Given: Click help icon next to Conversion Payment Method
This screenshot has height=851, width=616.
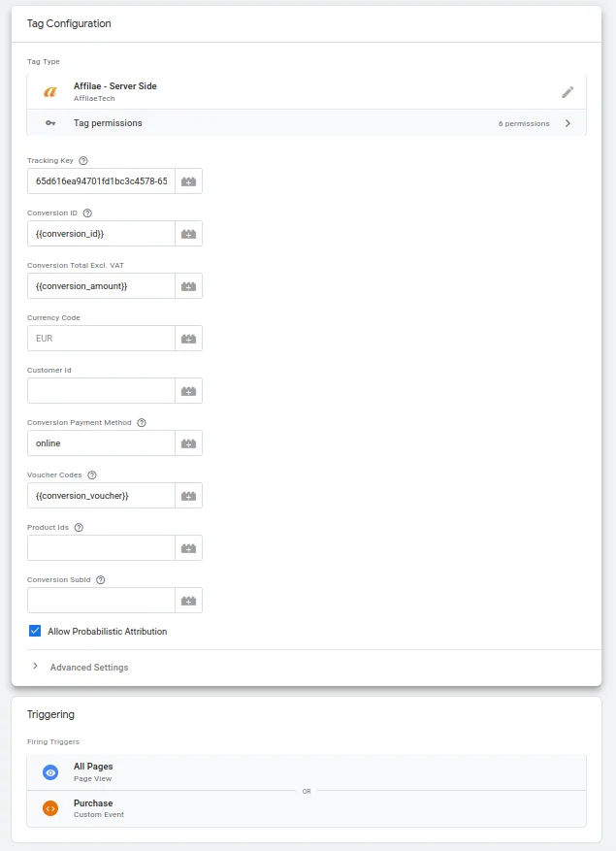Looking at the screenshot, I should [142, 423].
